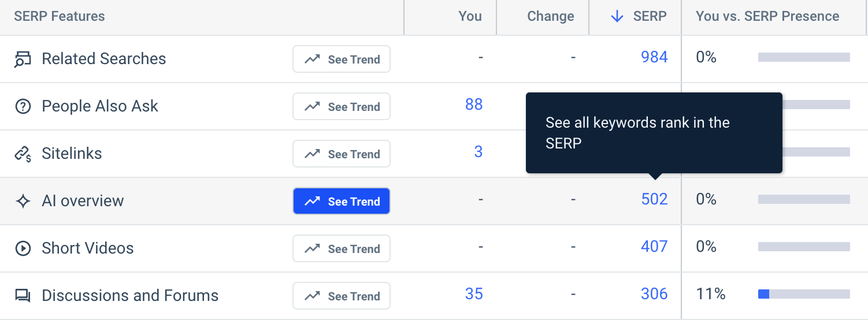Click the Short Videos play icon

(23, 248)
